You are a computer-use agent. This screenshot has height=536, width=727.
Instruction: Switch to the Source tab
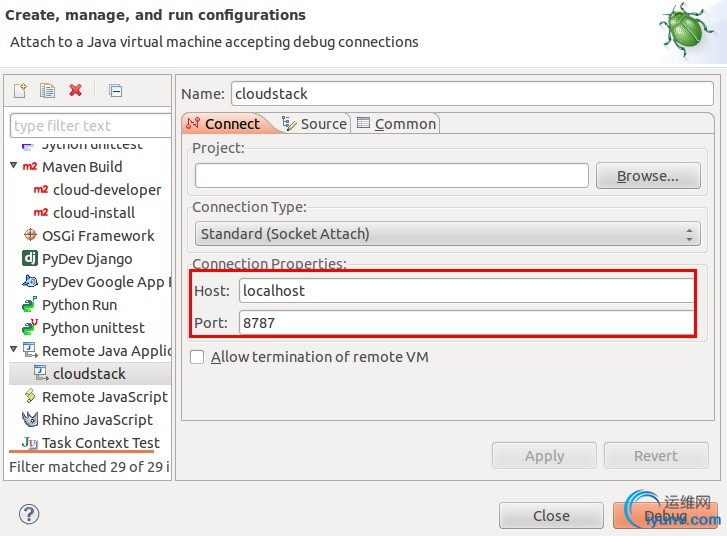point(314,124)
